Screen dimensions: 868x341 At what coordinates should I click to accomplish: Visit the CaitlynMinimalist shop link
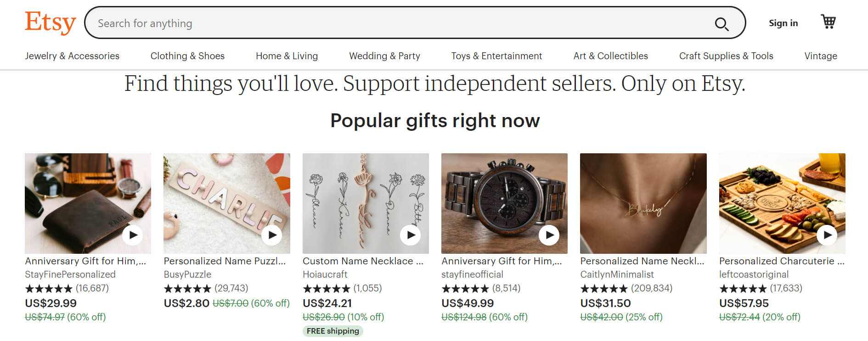point(617,274)
